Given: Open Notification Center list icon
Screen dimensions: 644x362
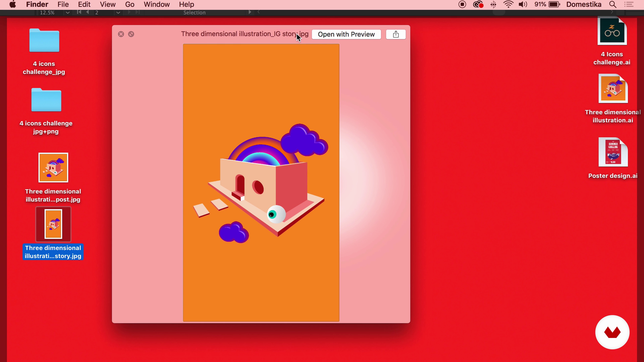Looking at the screenshot, I should pyautogui.click(x=629, y=5).
